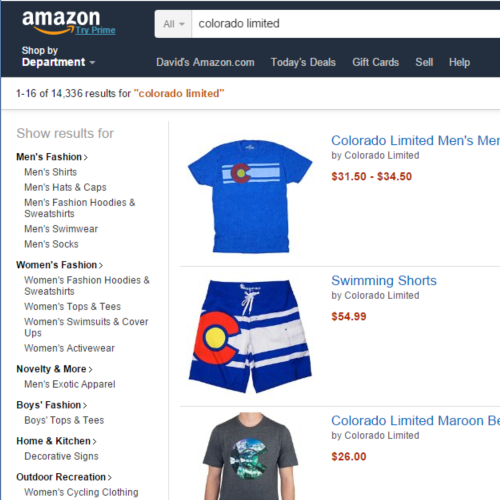Select Men's Swimwear filter
Image resolution: width=500 pixels, height=500 pixels.
point(61,229)
